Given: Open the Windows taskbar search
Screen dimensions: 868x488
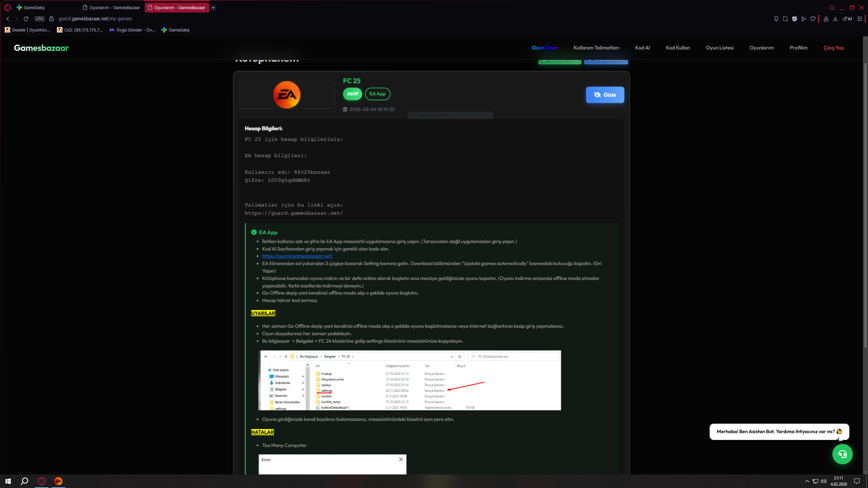Looking at the screenshot, I should (24, 481).
